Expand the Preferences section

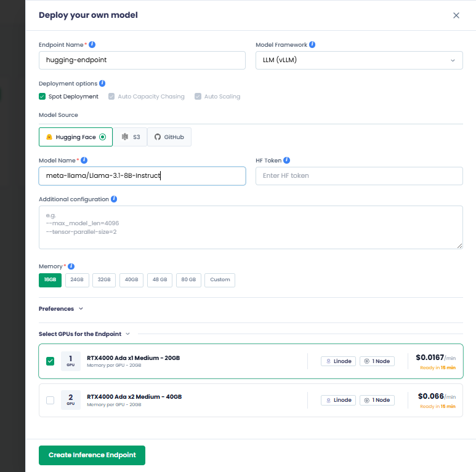(60, 309)
